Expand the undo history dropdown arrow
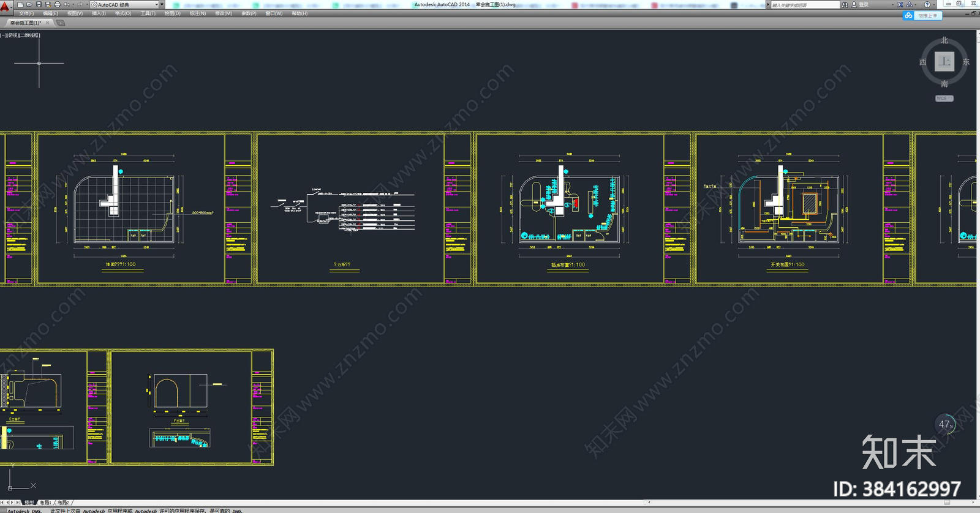The image size is (980, 513). 72,4
